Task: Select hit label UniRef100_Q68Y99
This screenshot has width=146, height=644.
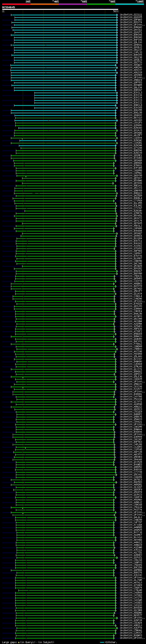Action: (x=131, y=175)
